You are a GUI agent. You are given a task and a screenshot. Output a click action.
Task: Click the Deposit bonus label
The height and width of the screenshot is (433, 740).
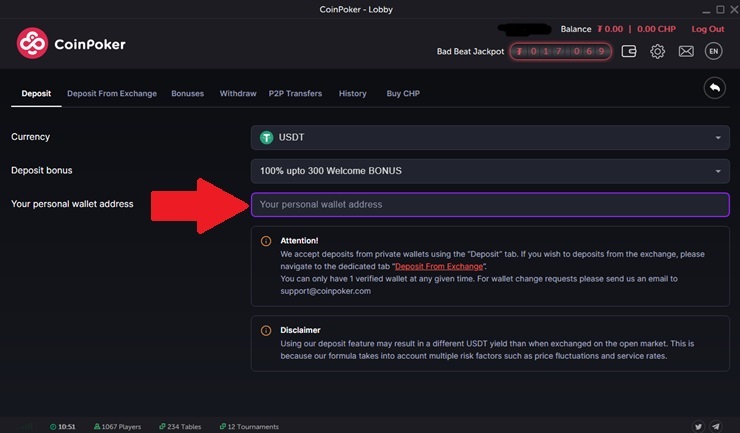click(x=42, y=170)
